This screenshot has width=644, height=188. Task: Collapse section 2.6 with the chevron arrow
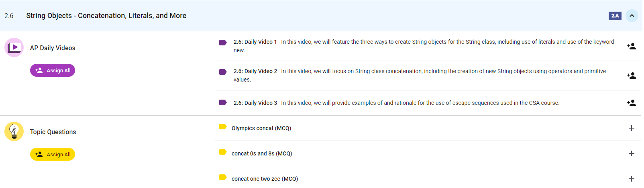click(632, 16)
